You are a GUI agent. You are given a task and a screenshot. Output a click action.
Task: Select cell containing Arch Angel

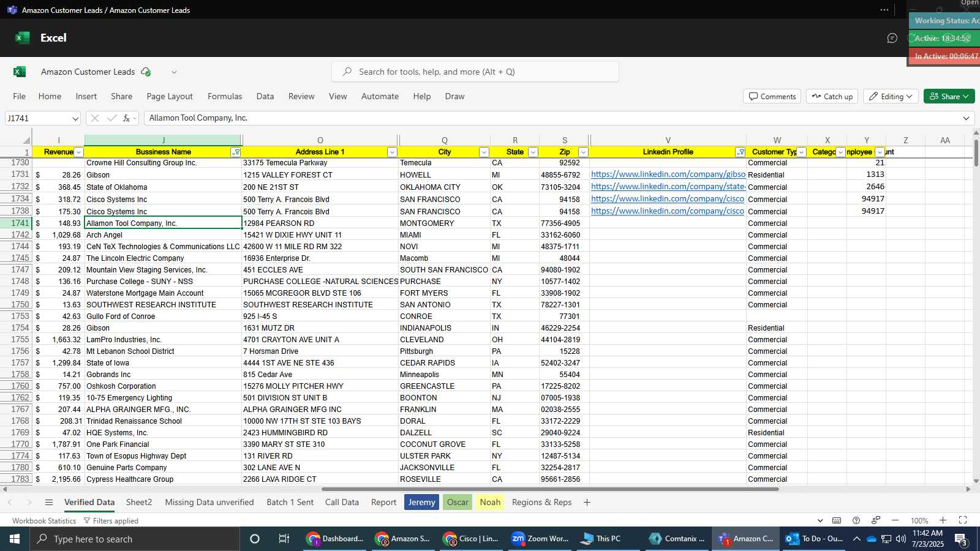(x=163, y=235)
